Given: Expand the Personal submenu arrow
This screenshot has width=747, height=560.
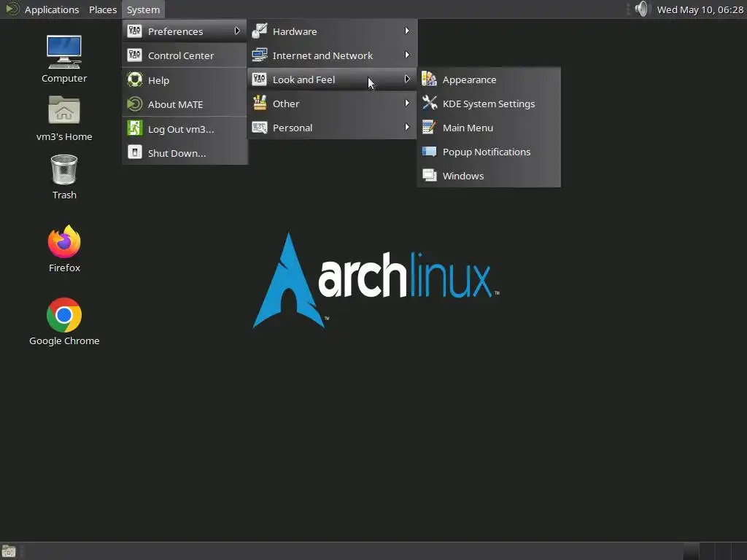Looking at the screenshot, I should [407, 127].
